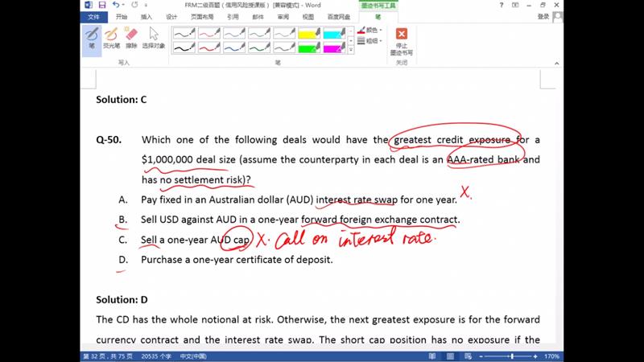Open the Help question mark icon
The height and width of the screenshot is (362, 644).
pos(501,5)
